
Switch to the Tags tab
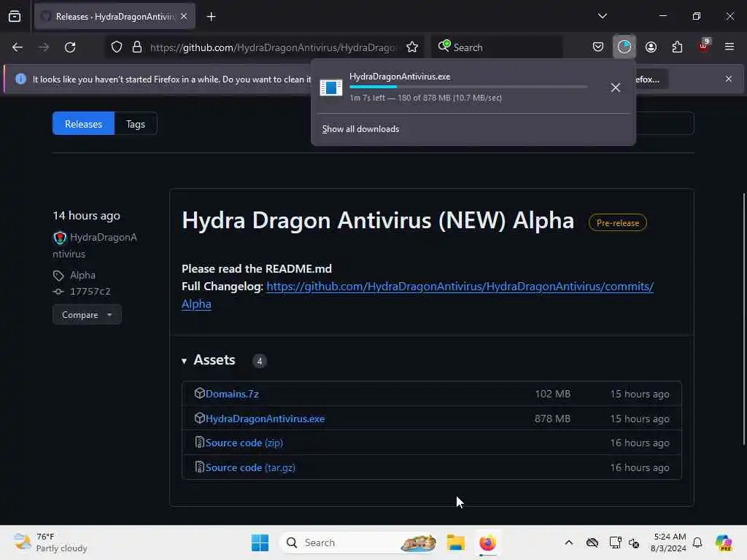coord(136,124)
